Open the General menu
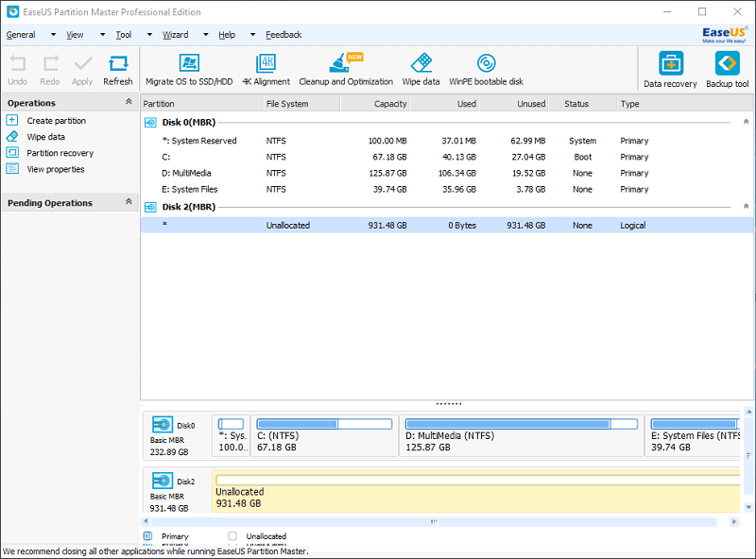Screen dimensions: 756x559 tap(21, 35)
